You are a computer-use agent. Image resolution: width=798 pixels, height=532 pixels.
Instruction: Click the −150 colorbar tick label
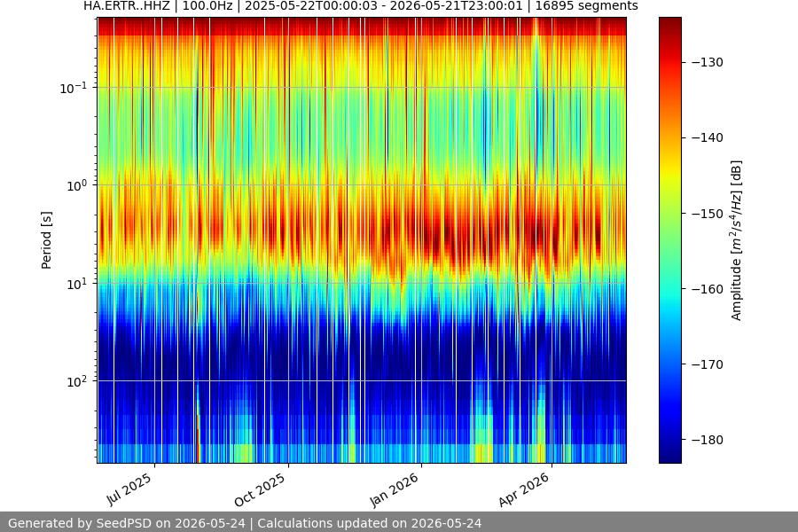708,214
